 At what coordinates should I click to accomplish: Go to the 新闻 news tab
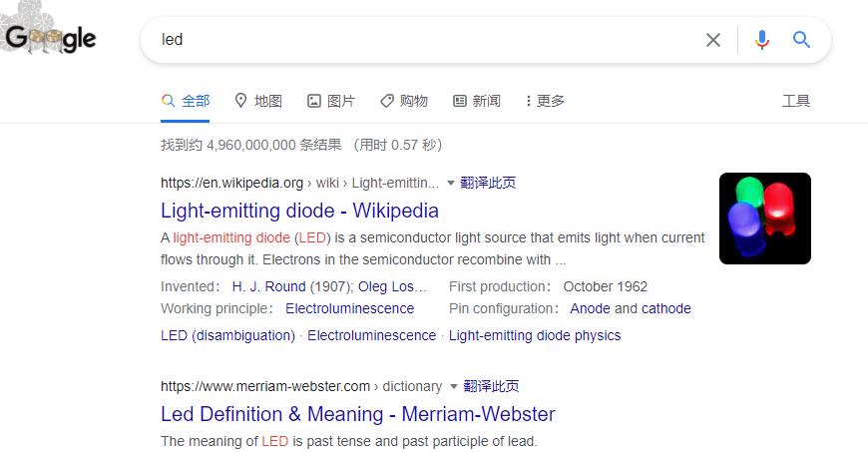coord(477,101)
